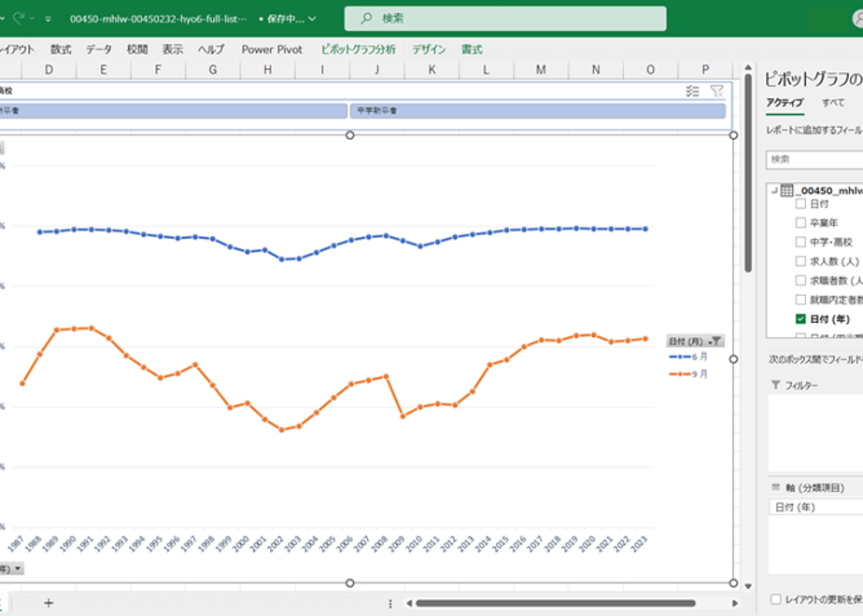The width and height of the screenshot is (863, 616).
Task: Open the 書式 ribbon tab
Action: click(472, 49)
